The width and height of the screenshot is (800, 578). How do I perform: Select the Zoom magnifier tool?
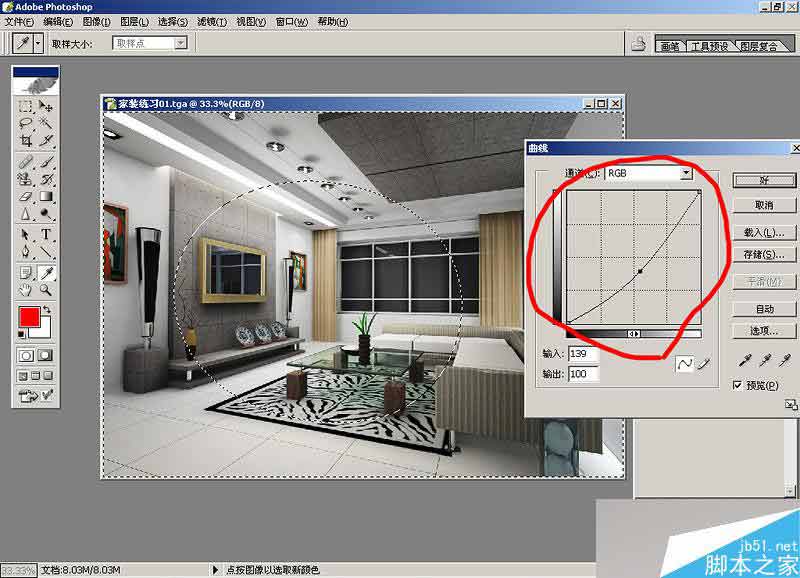tap(46, 290)
